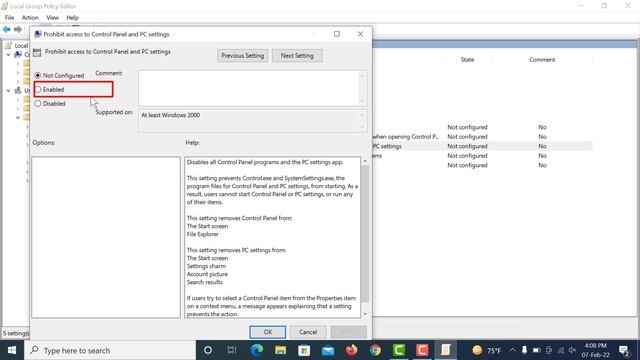Click the State column header
Viewport: 640px width, 360px height.
coord(467,60)
